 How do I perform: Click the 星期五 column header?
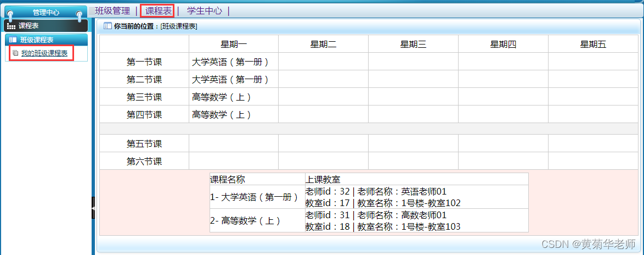593,45
